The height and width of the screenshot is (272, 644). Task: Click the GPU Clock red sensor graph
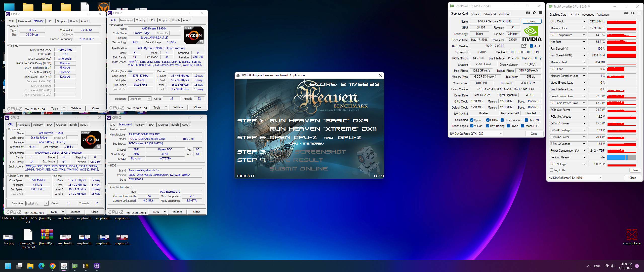tap(622, 21)
